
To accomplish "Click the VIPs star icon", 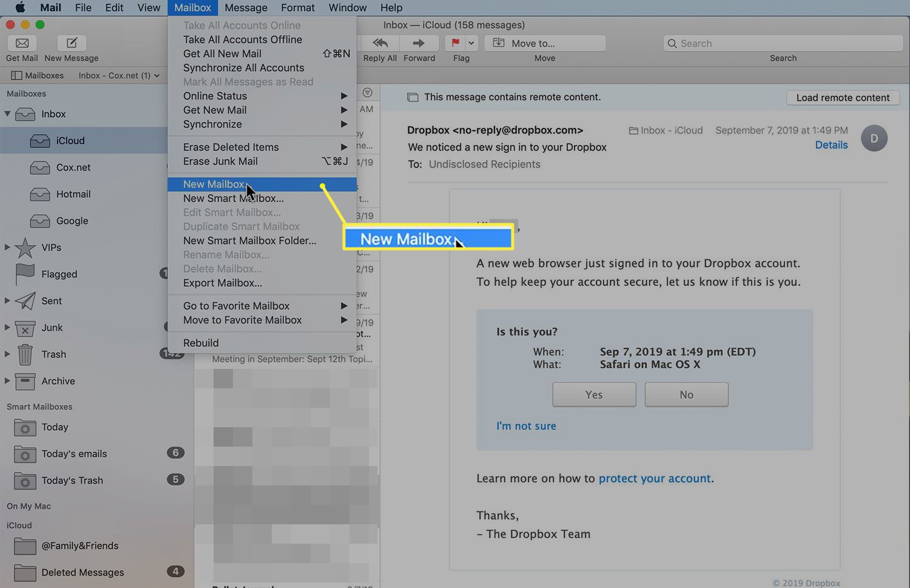I will [25, 247].
